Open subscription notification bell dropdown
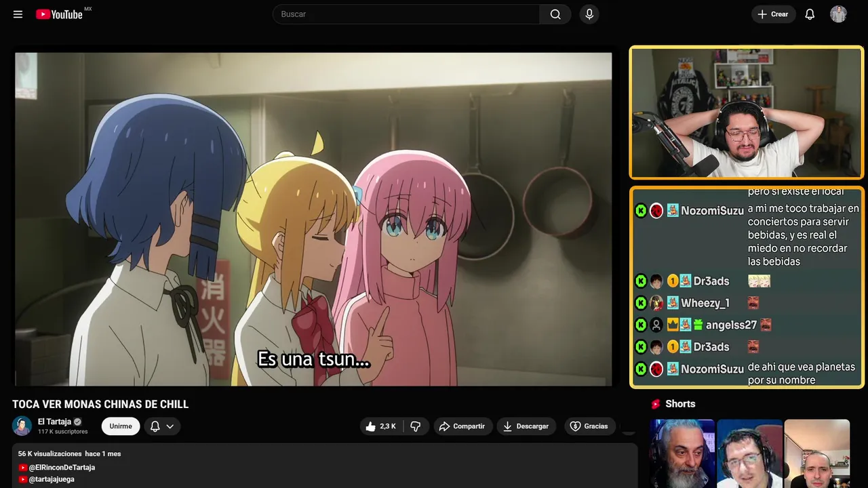The height and width of the screenshot is (488, 868). tap(162, 426)
